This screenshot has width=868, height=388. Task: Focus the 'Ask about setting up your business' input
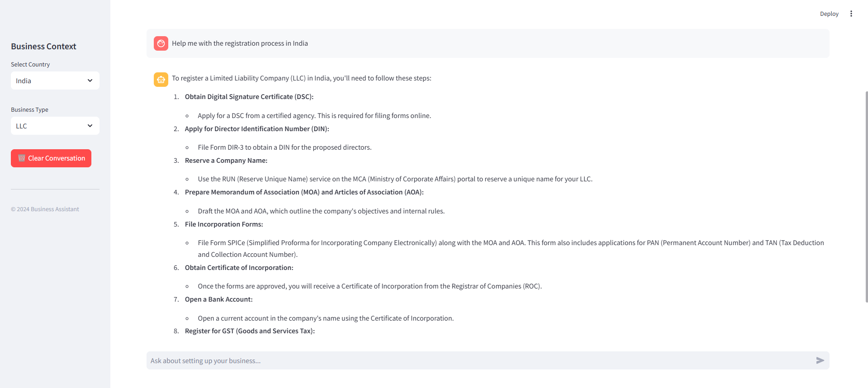coord(479,360)
